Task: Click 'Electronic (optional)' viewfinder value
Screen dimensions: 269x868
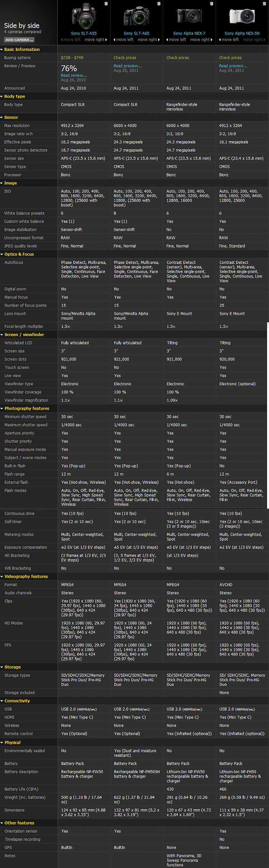Action: click(237, 384)
